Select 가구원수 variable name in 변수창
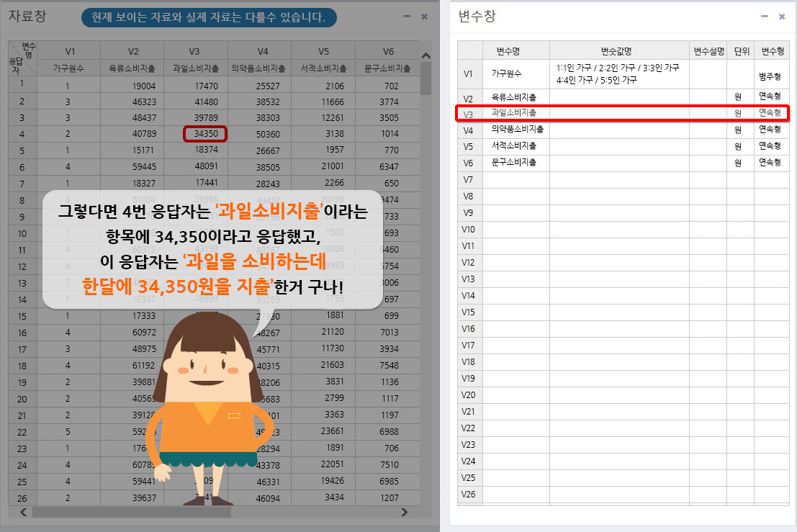Screen dimensions: 797x532 (506, 73)
